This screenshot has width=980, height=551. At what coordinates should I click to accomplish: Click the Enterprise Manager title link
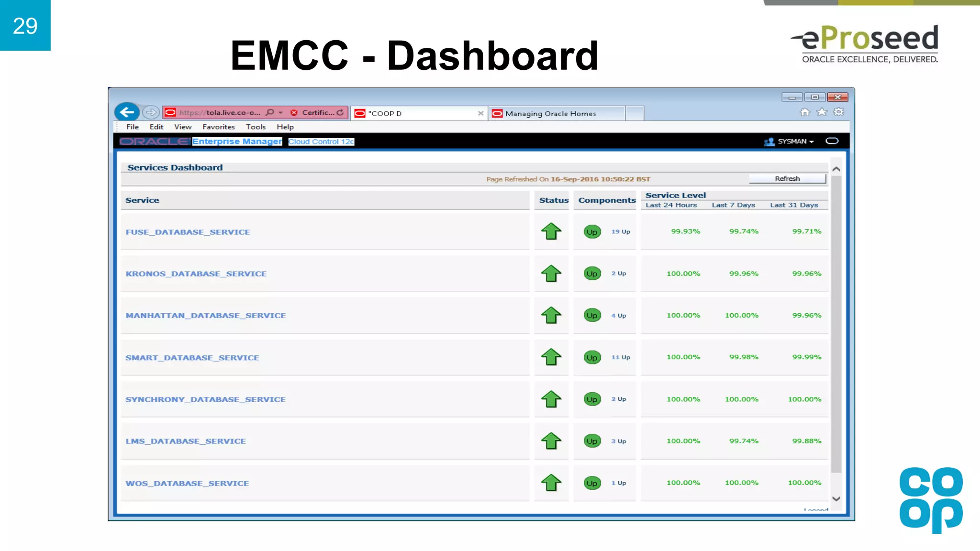(237, 142)
